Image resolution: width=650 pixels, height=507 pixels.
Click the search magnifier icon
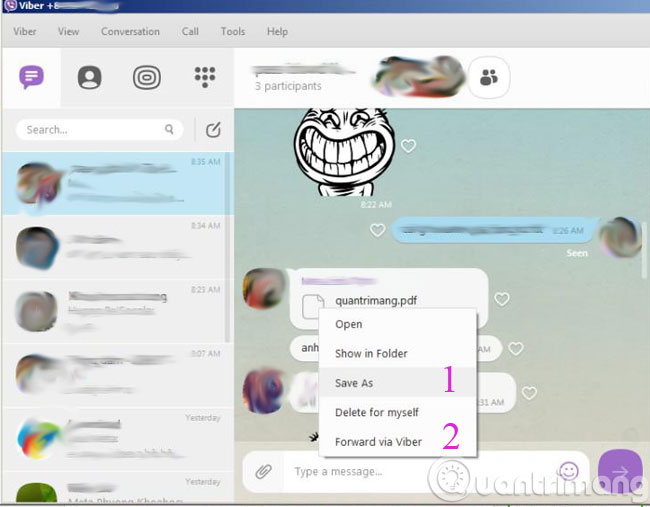(x=169, y=129)
